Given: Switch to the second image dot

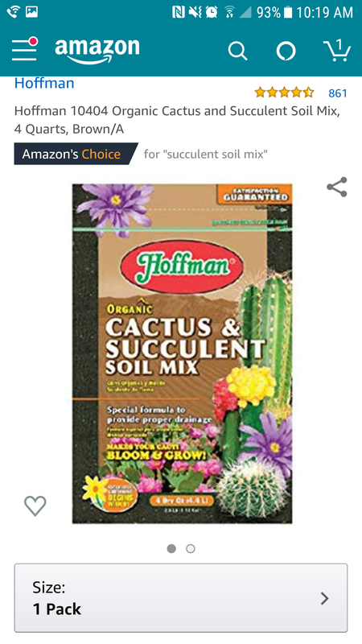Looking at the screenshot, I should coord(191,549).
